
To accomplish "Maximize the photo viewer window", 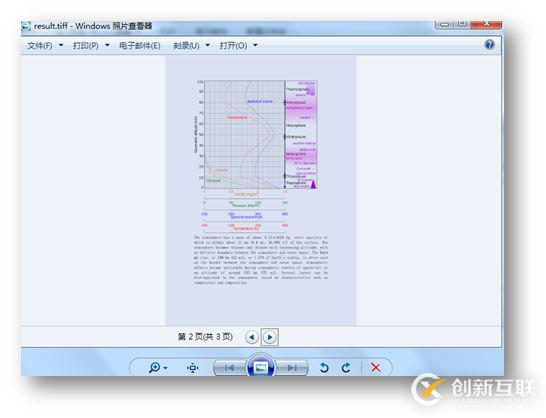I will (462, 24).
